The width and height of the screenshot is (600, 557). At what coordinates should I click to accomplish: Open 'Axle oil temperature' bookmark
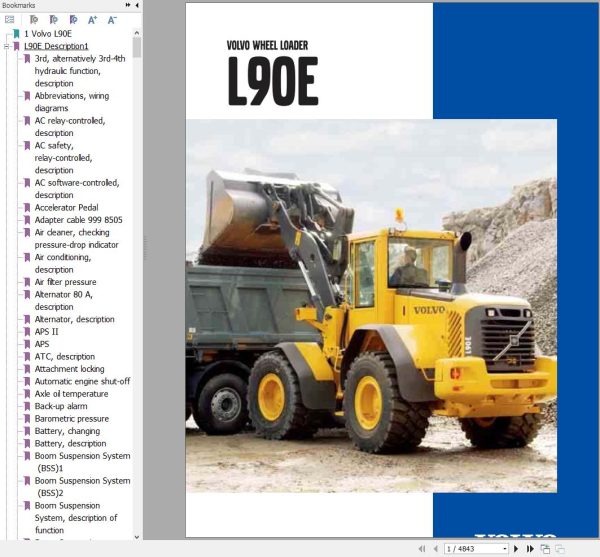coord(71,394)
